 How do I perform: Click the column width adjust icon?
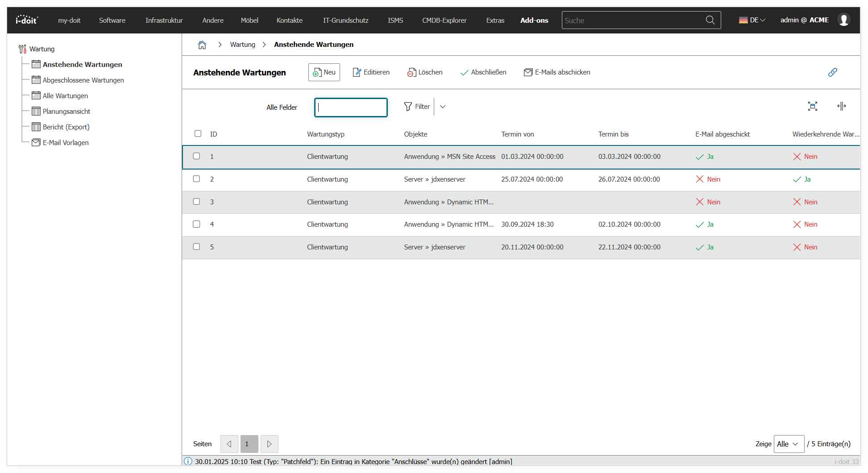tap(841, 106)
